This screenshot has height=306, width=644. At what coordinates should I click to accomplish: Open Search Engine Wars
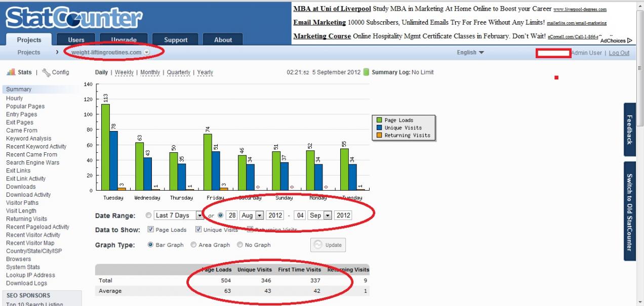click(32, 163)
